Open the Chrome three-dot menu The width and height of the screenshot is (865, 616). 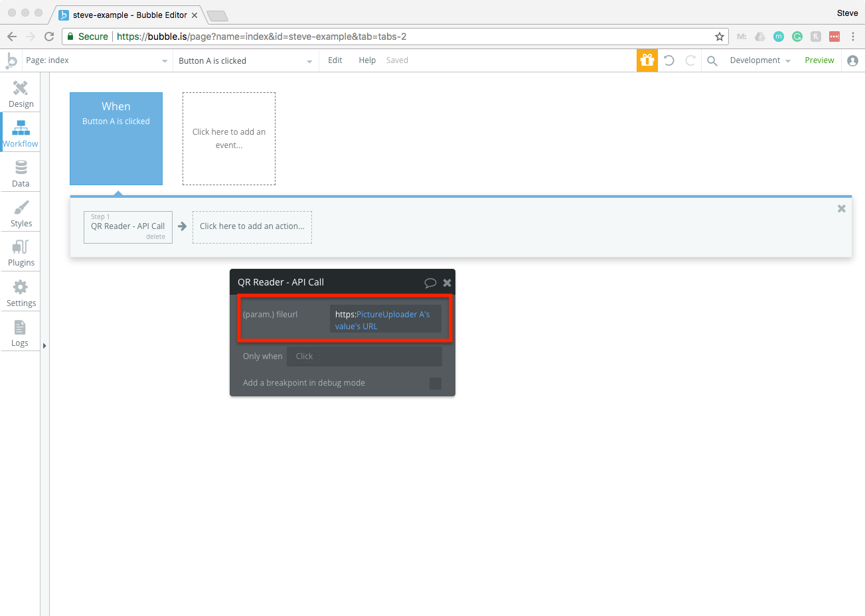[x=853, y=37]
